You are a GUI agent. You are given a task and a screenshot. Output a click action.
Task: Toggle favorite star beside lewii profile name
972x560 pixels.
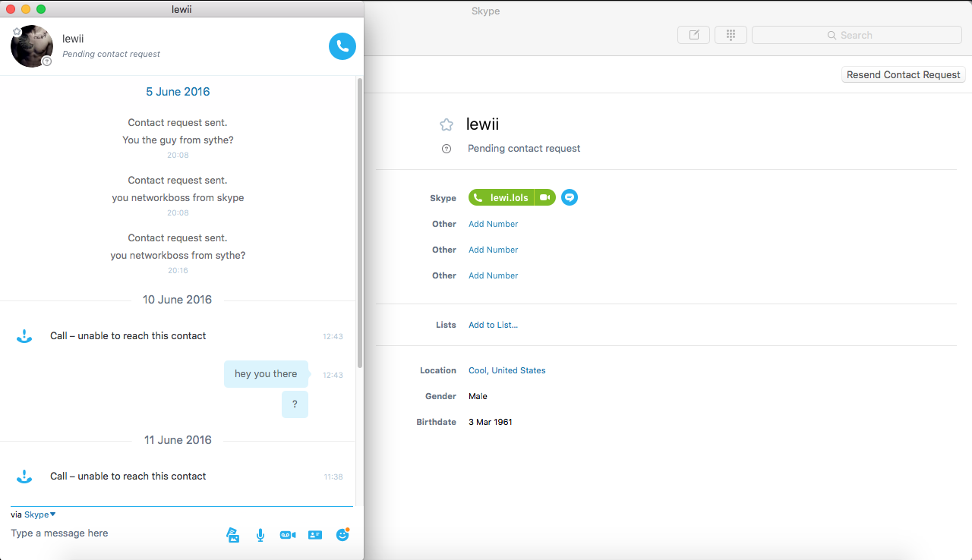[x=447, y=125]
